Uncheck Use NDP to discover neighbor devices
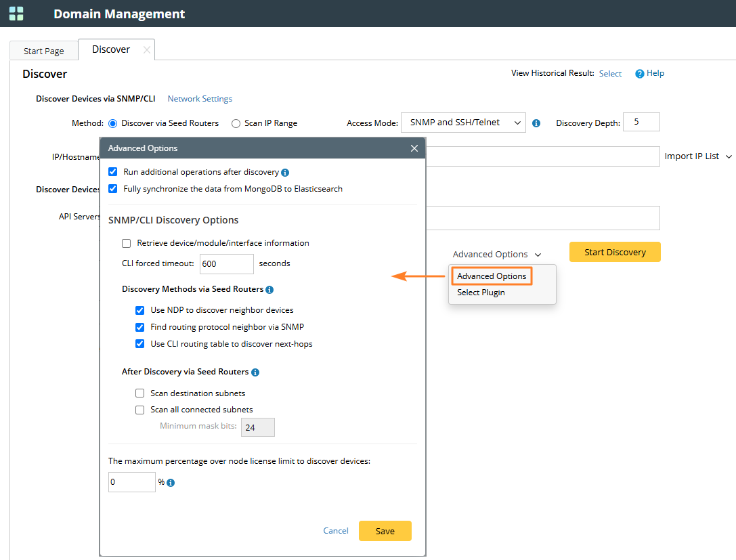The width and height of the screenshot is (736, 560). [x=140, y=310]
